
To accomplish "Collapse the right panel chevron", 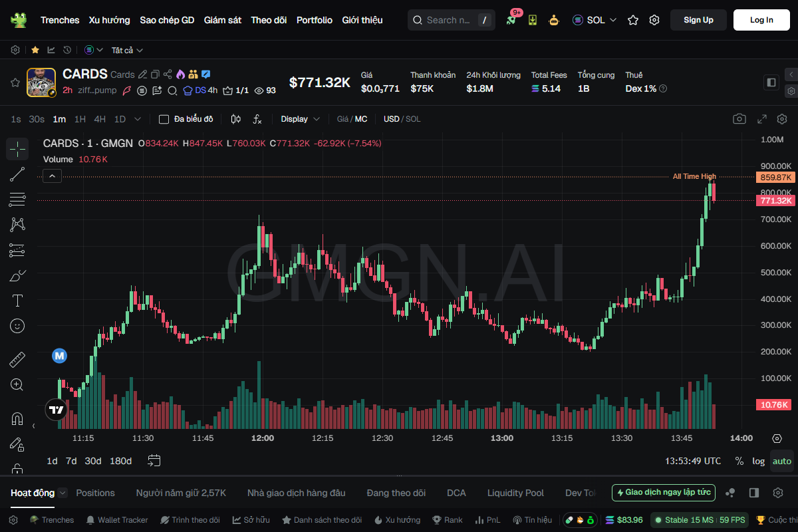I will [791, 74].
